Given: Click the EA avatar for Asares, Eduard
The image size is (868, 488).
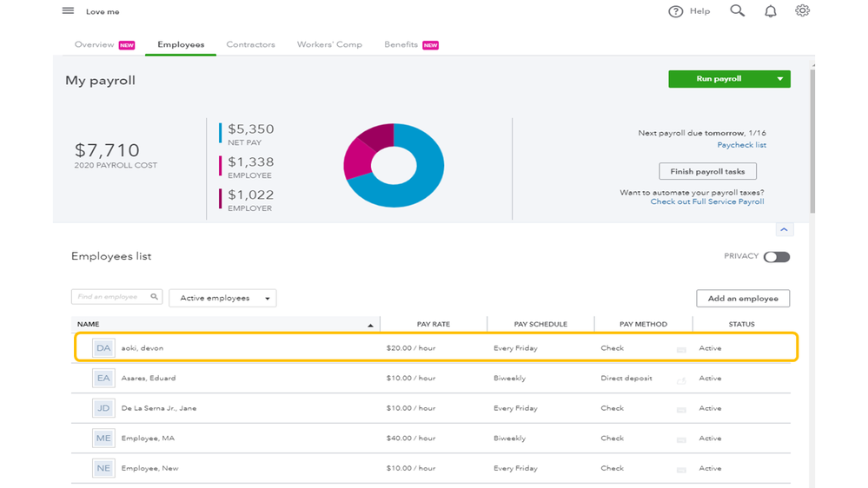Looking at the screenshot, I should 103,379.
